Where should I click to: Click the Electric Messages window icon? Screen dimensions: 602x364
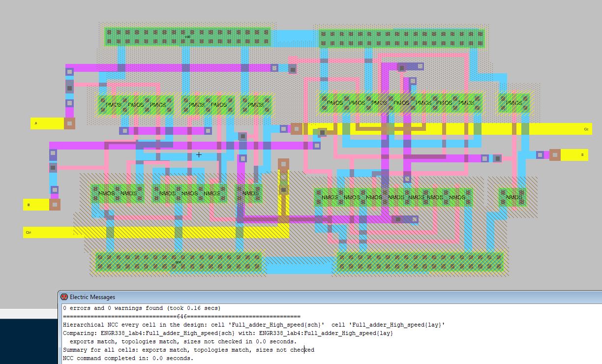(x=64, y=297)
